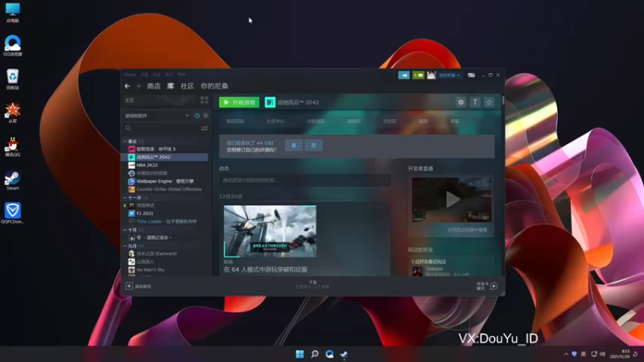This screenshot has height=362, width=644.
Task: Open the QQ browser taskbar icon
Action: [x=329, y=354]
